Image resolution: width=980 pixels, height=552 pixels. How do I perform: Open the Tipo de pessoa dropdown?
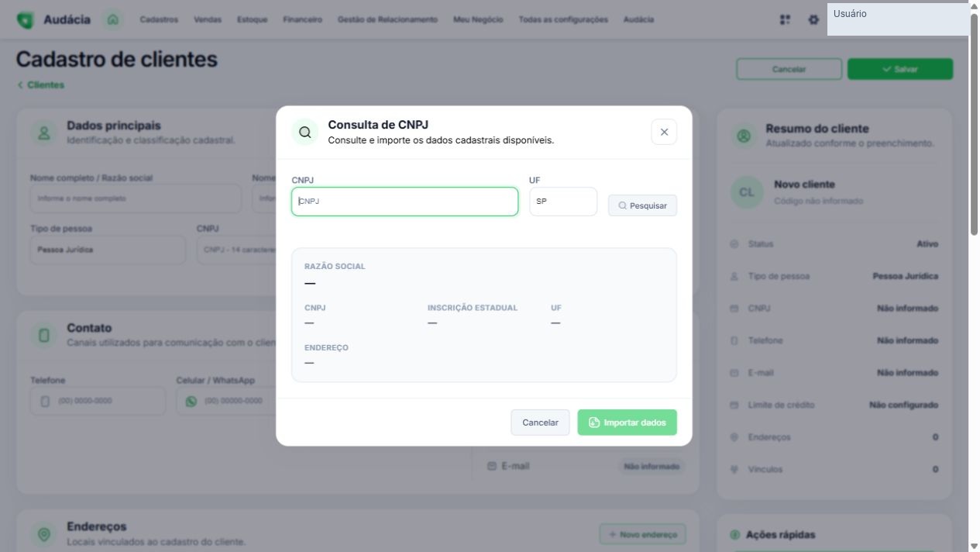coord(108,250)
